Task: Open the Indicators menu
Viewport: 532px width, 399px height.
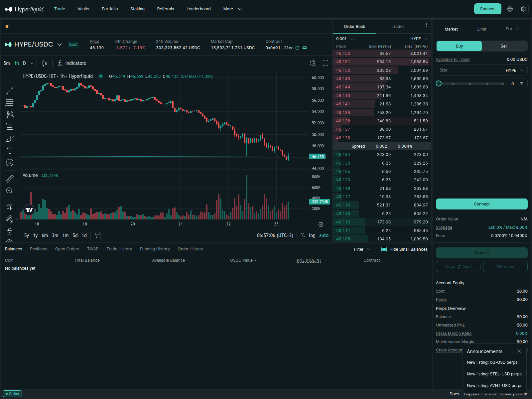Action: click(x=72, y=63)
